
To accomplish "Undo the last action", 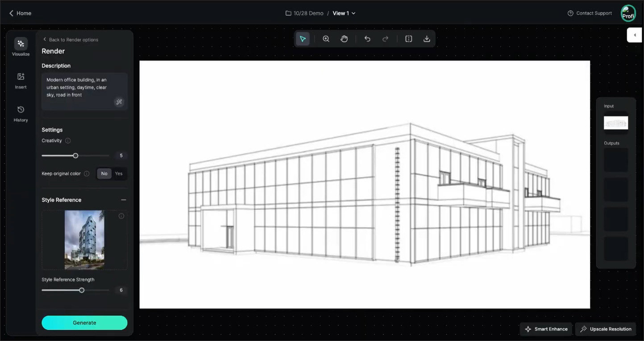I will pos(367,39).
